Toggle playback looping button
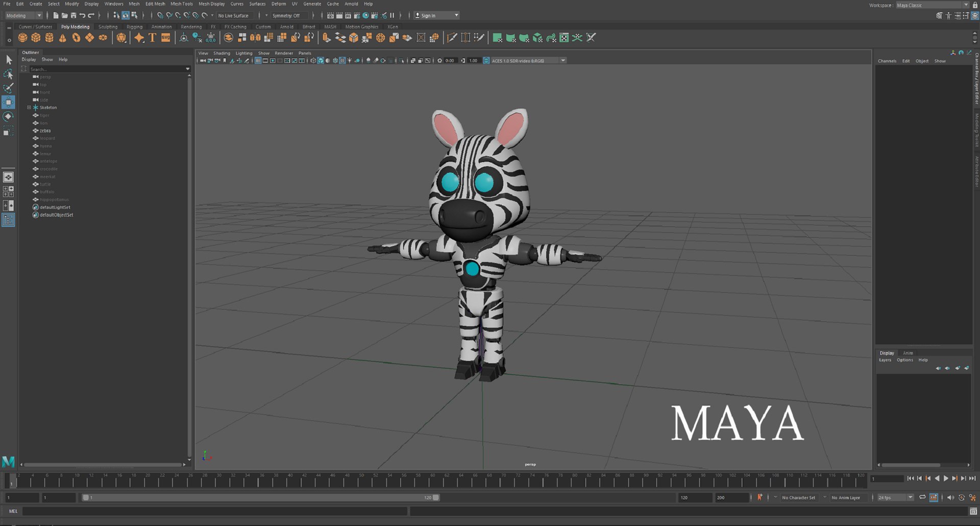The height and width of the screenshot is (526, 980). 922,497
